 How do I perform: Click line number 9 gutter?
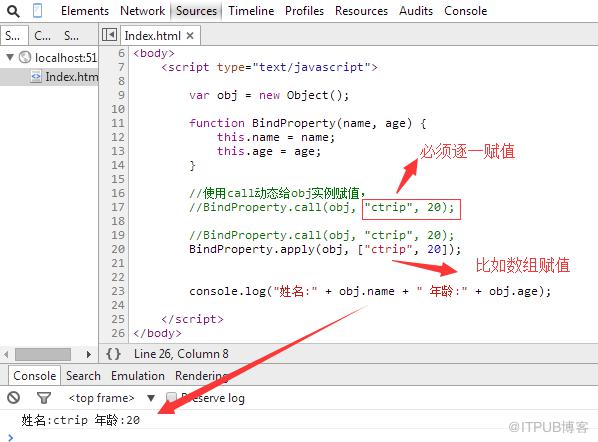(121, 95)
